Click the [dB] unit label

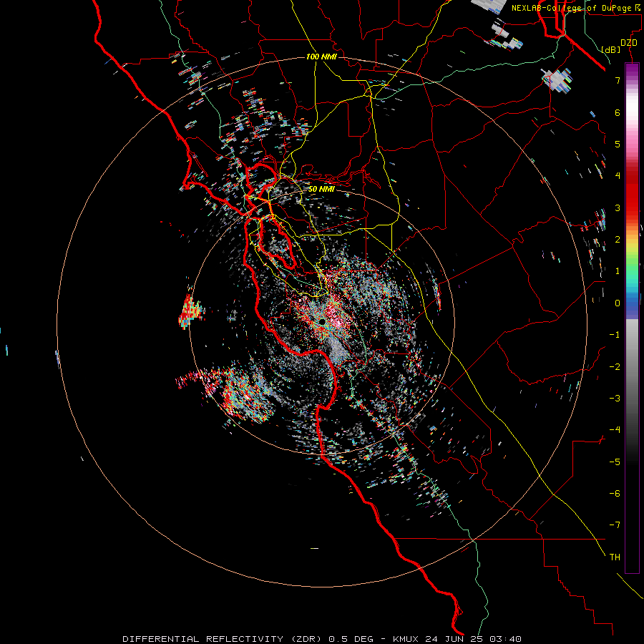pos(611,50)
